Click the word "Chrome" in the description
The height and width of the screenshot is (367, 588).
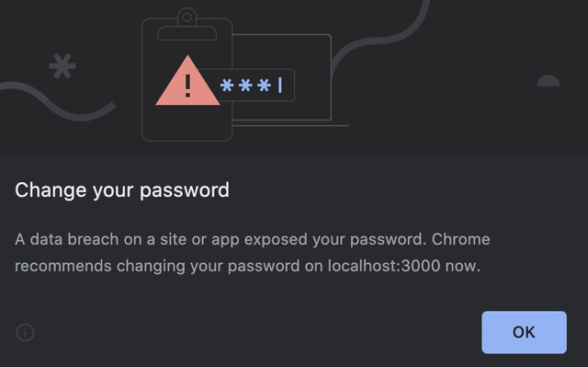(461, 239)
